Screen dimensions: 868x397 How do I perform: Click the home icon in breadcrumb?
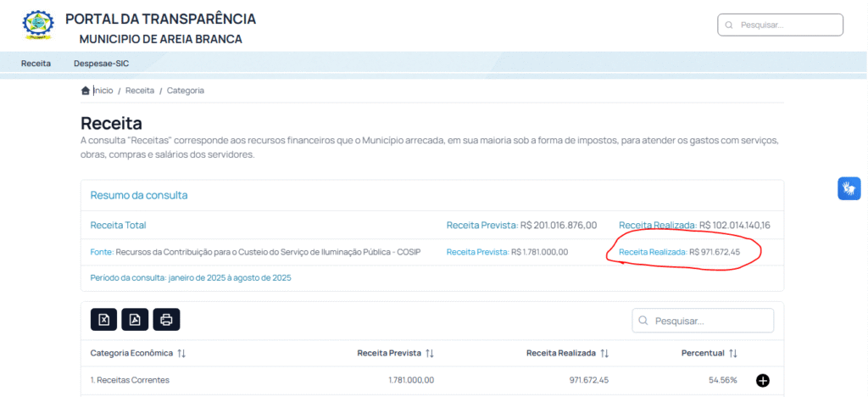[x=86, y=90]
